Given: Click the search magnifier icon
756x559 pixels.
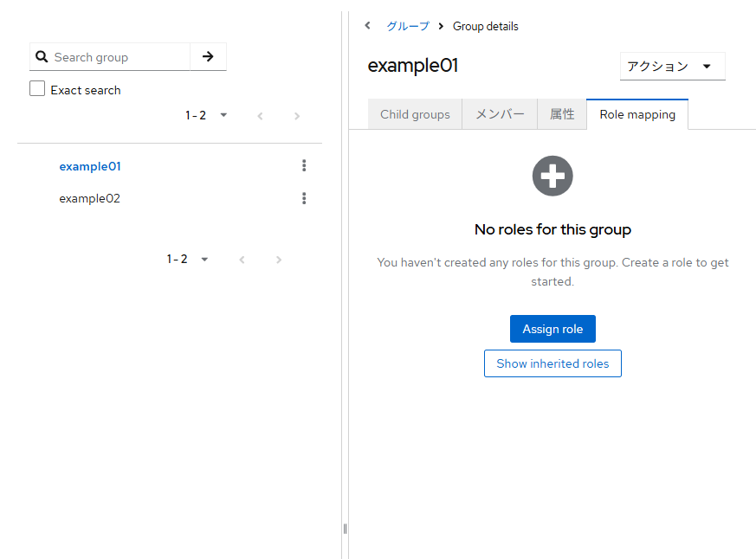Looking at the screenshot, I should click(42, 57).
